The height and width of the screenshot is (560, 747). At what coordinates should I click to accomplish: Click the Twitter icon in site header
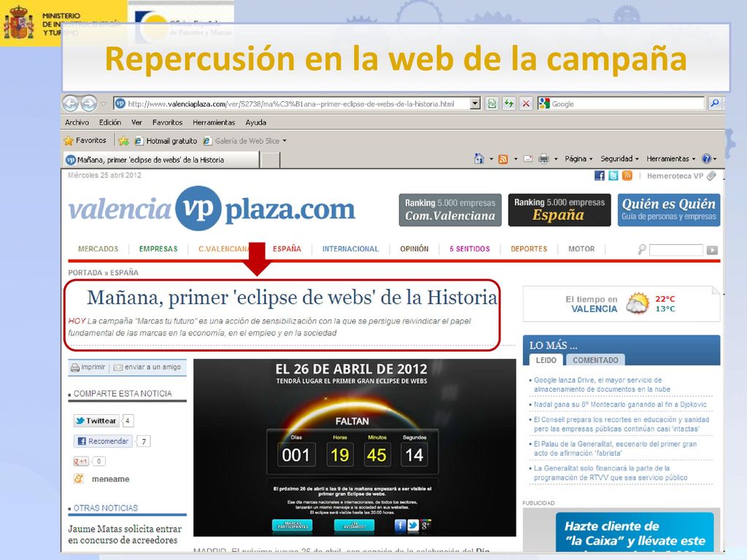(x=614, y=176)
